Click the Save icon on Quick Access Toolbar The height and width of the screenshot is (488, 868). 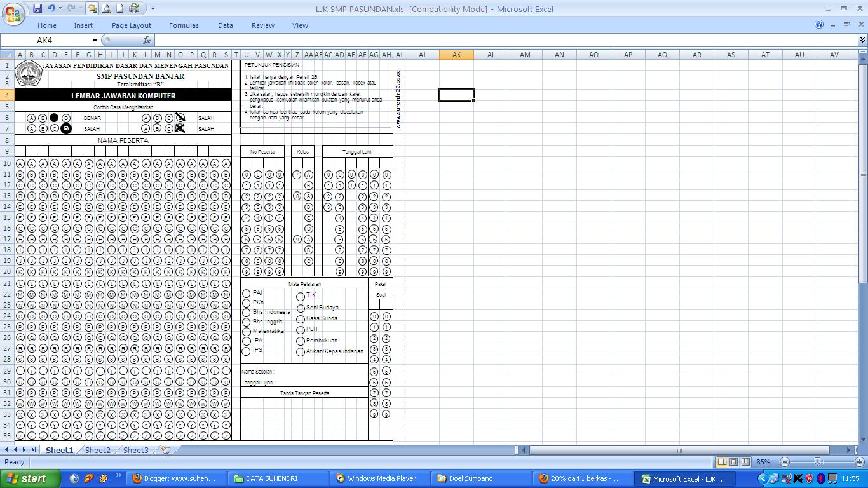click(37, 8)
